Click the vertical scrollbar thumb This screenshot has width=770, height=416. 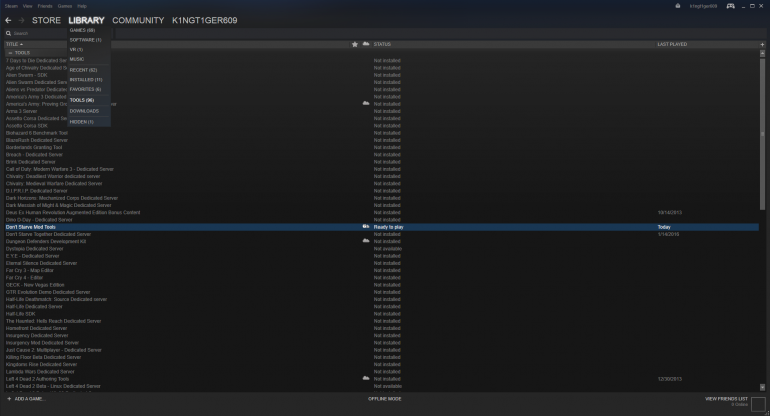[762, 134]
